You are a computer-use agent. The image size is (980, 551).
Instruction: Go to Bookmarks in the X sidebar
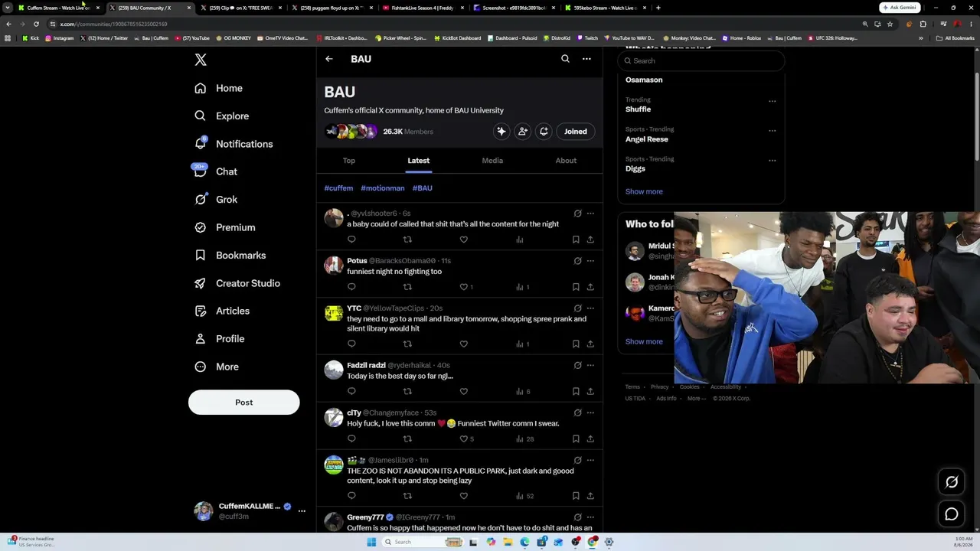click(230, 256)
